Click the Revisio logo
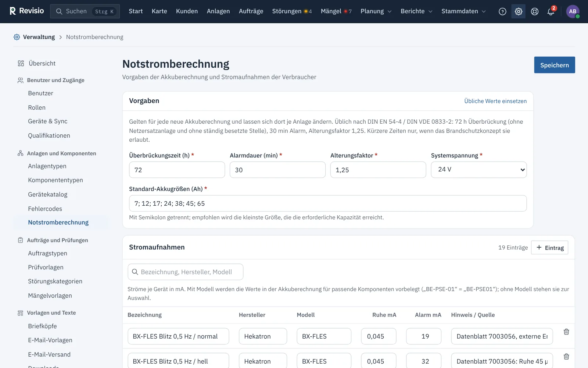 [x=26, y=11]
